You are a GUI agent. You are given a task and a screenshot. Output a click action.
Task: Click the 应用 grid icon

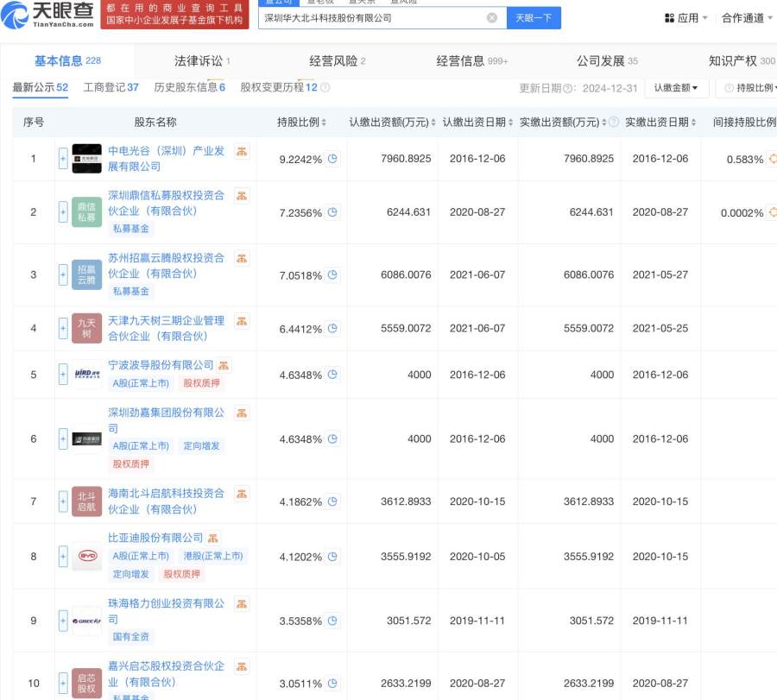click(670, 18)
